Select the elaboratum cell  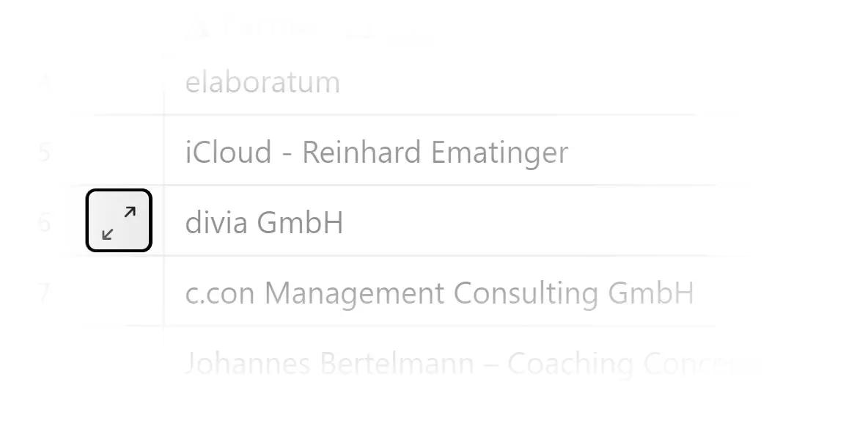[x=262, y=82]
